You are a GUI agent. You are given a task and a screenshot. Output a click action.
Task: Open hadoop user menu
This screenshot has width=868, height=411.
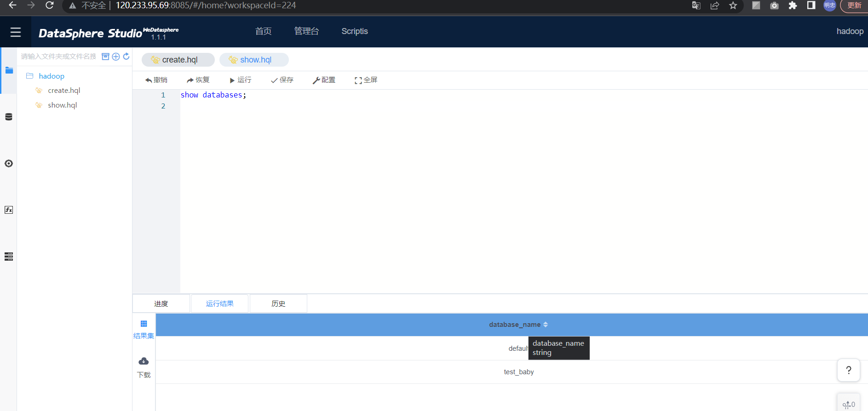pos(850,31)
